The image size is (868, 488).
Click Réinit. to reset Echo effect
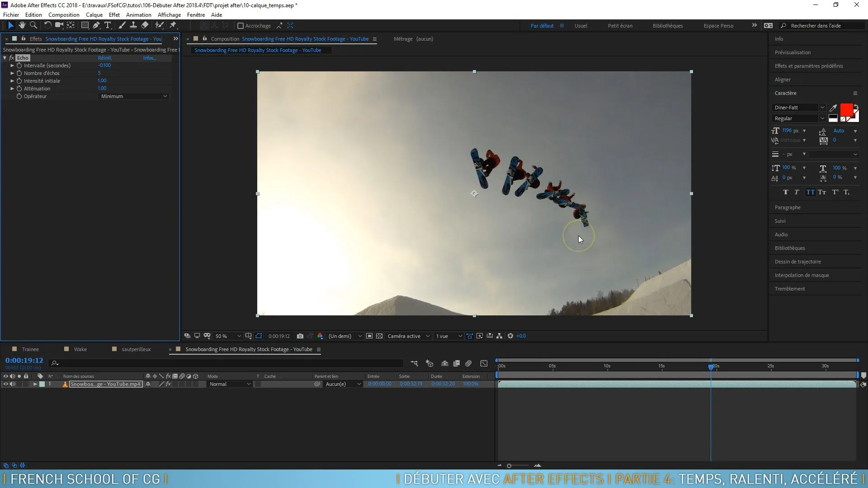[x=105, y=58]
